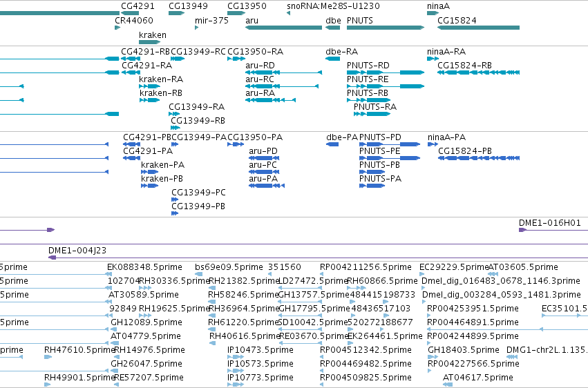588x388 pixels.
Task: Select the RH60866.5prime EST glyph
Action: click(357, 288)
